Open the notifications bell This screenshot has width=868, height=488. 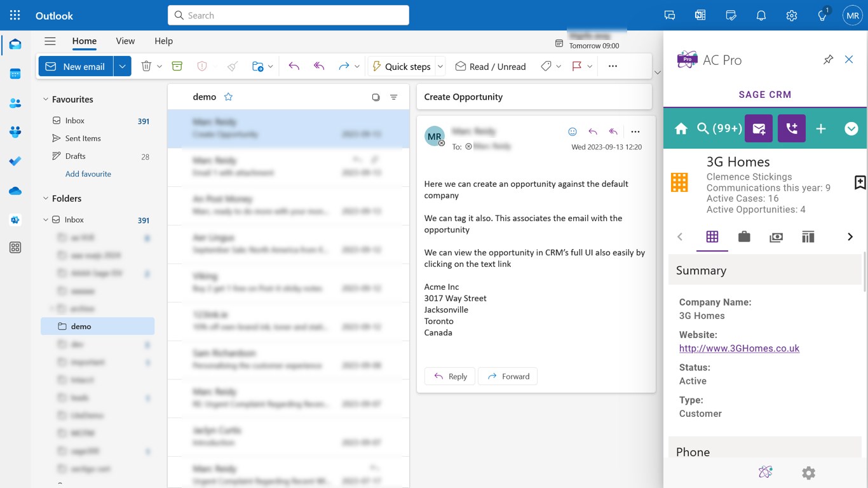[761, 15]
